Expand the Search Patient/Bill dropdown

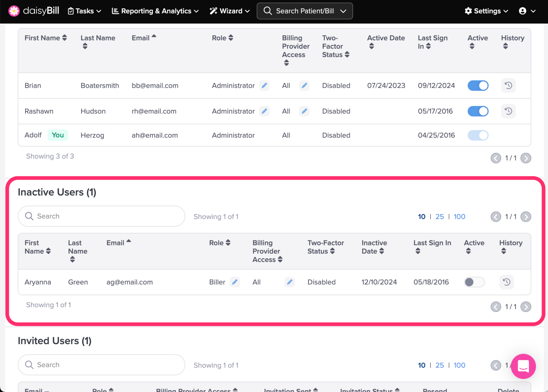tap(343, 11)
